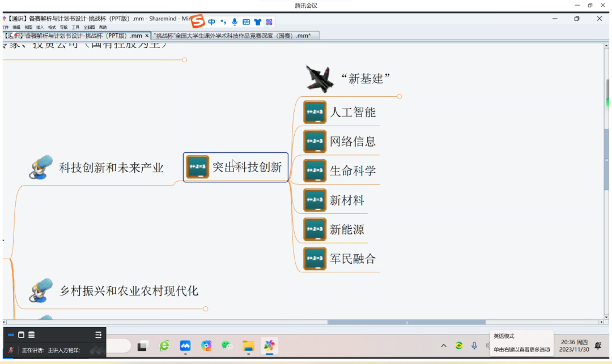Open the Sogou skin shirt icon
The image size is (612, 364).
(258, 22)
